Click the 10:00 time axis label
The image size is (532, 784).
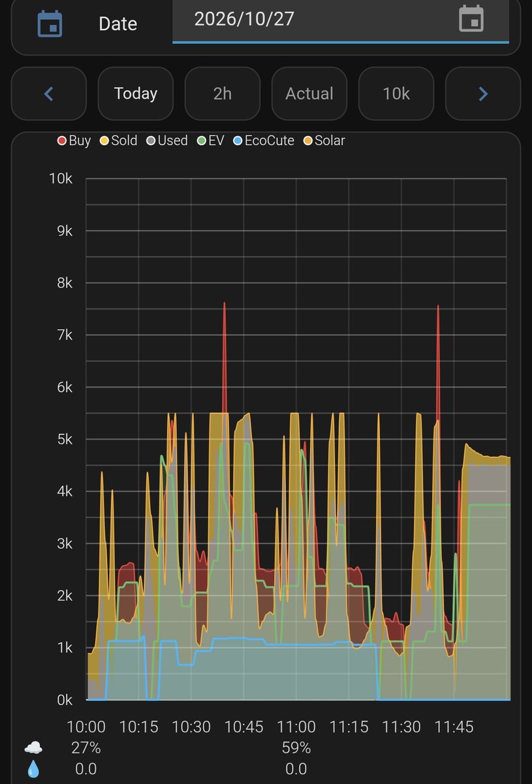click(x=87, y=727)
